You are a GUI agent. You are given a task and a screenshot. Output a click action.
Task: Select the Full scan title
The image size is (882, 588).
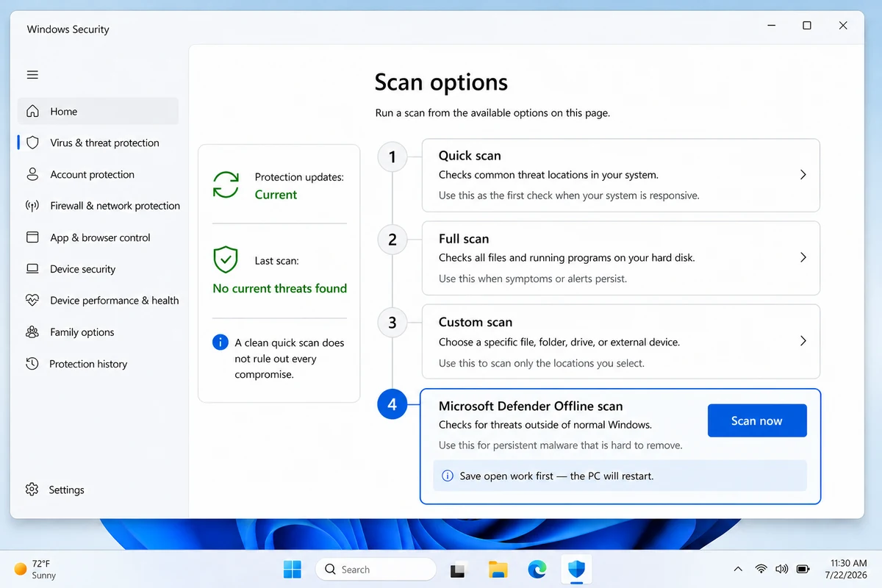tap(464, 239)
